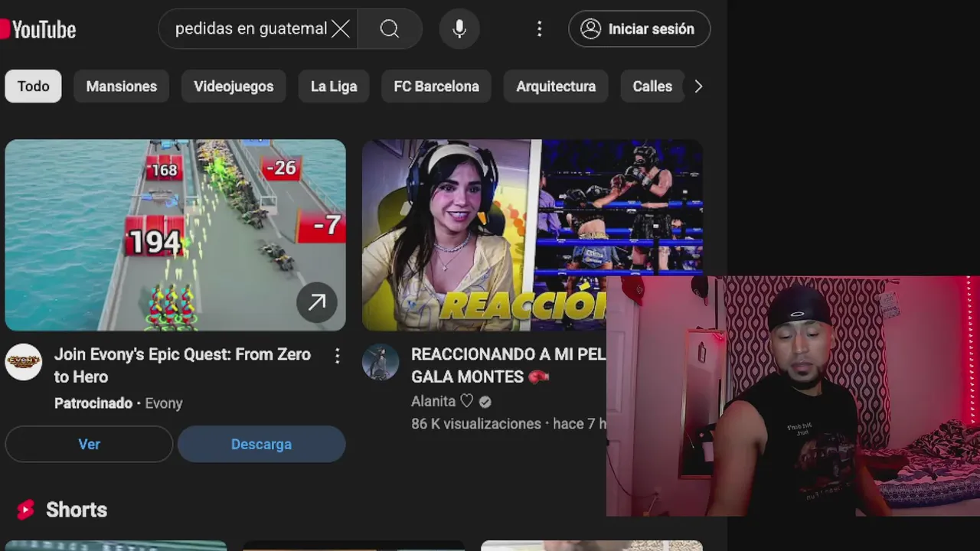
Task: Go to the Alanita ♡ channel name
Action: (x=443, y=401)
